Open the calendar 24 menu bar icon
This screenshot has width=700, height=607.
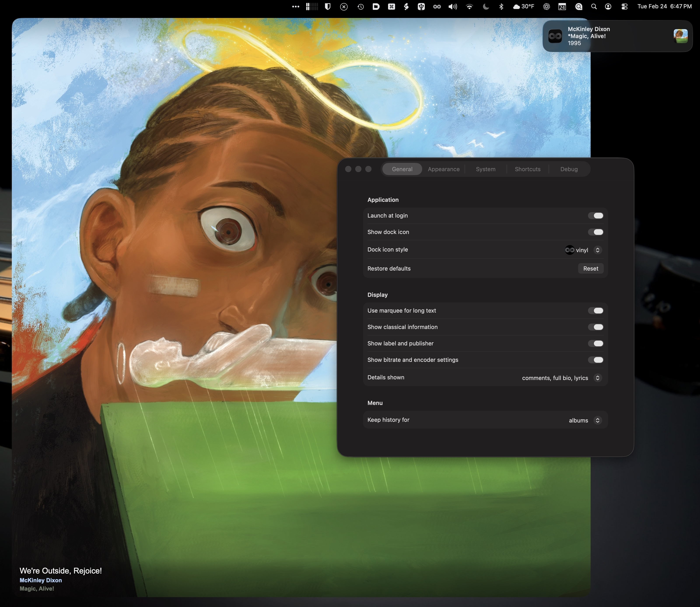pos(562,7)
